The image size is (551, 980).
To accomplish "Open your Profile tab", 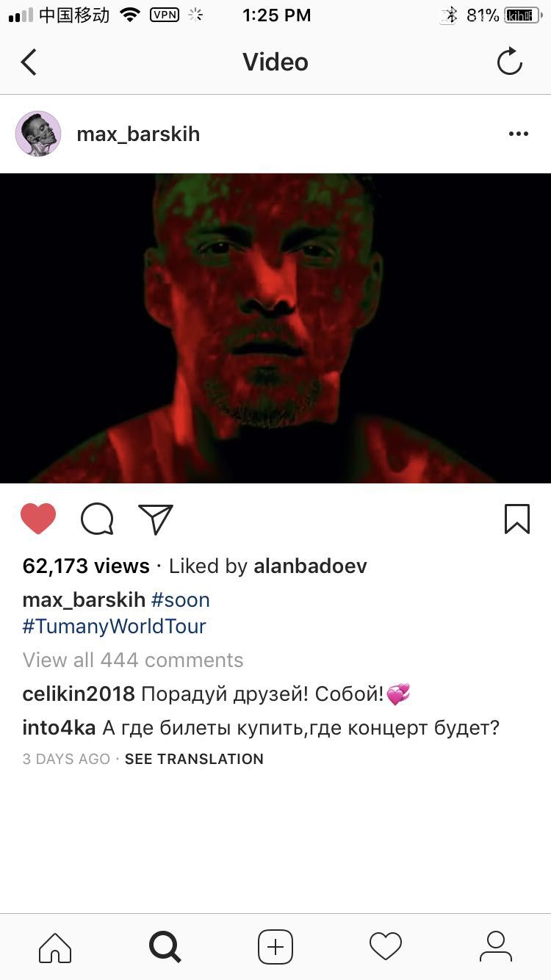I will click(496, 947).
